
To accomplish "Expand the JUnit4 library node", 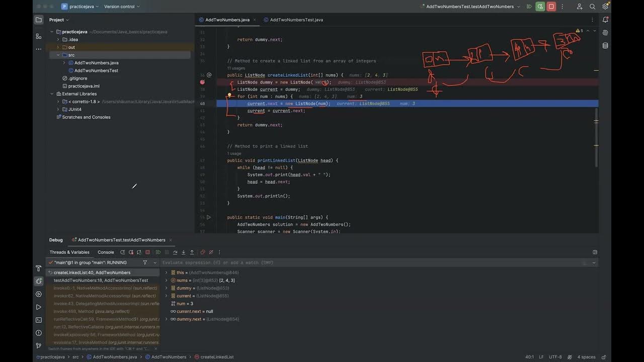I will coord(58,109).
